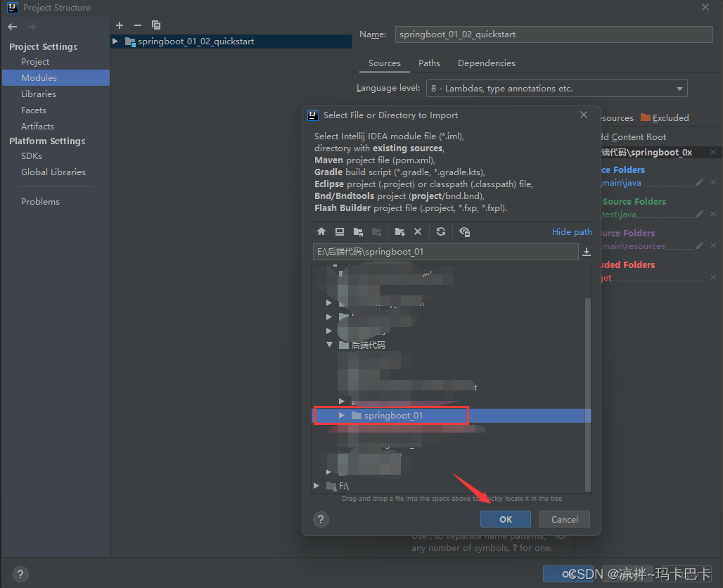Click Cancel in import dialog
The width and height of the screenshot is (723, 588).
(564, 519)
